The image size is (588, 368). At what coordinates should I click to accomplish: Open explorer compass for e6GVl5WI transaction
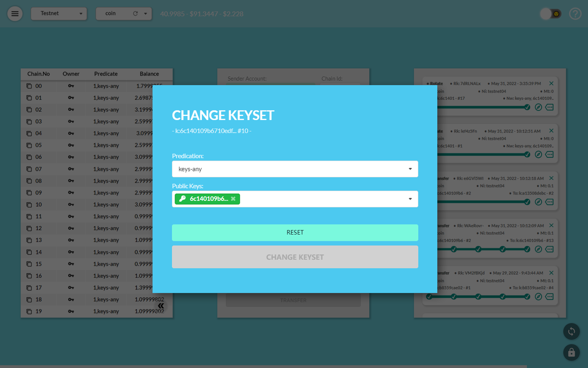point(539,202)
